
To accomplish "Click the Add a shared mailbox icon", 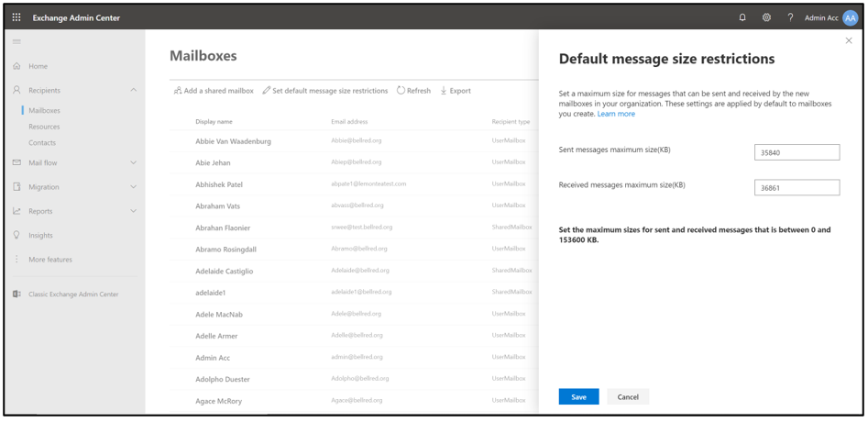I will [x=178, y=91].
